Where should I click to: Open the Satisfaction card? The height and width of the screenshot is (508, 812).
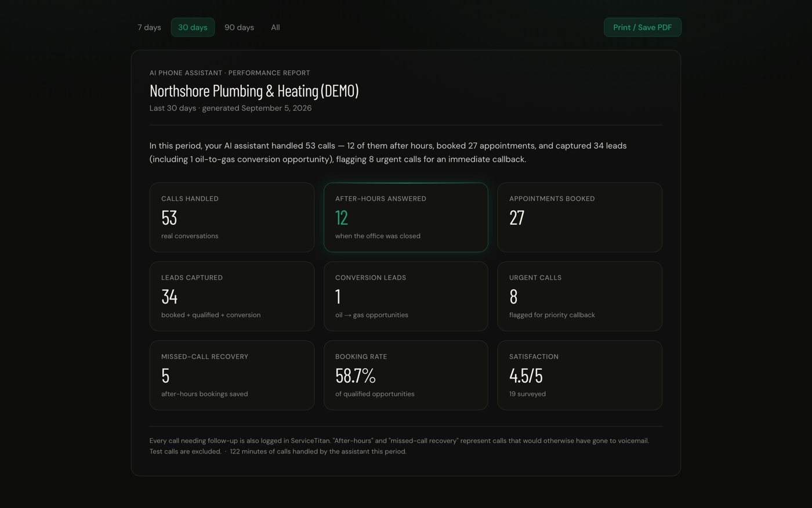point(580,375)
